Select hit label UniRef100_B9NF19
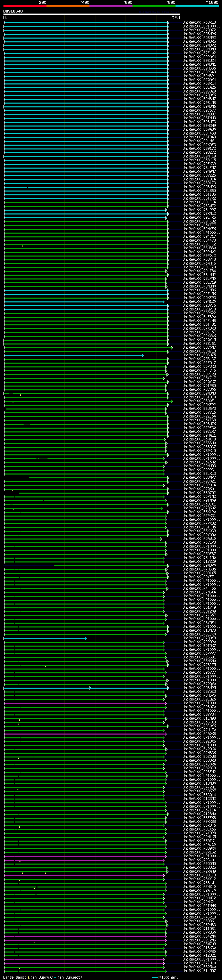 (199, 156)
